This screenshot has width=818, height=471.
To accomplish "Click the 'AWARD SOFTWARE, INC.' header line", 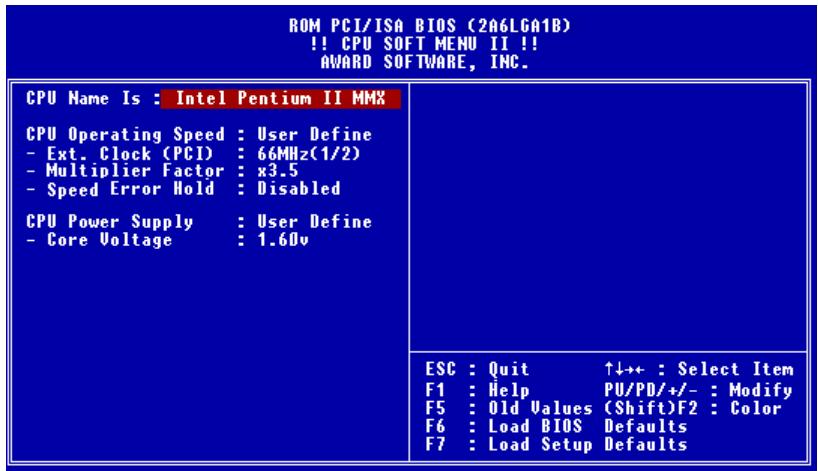I will coord(425,62).
